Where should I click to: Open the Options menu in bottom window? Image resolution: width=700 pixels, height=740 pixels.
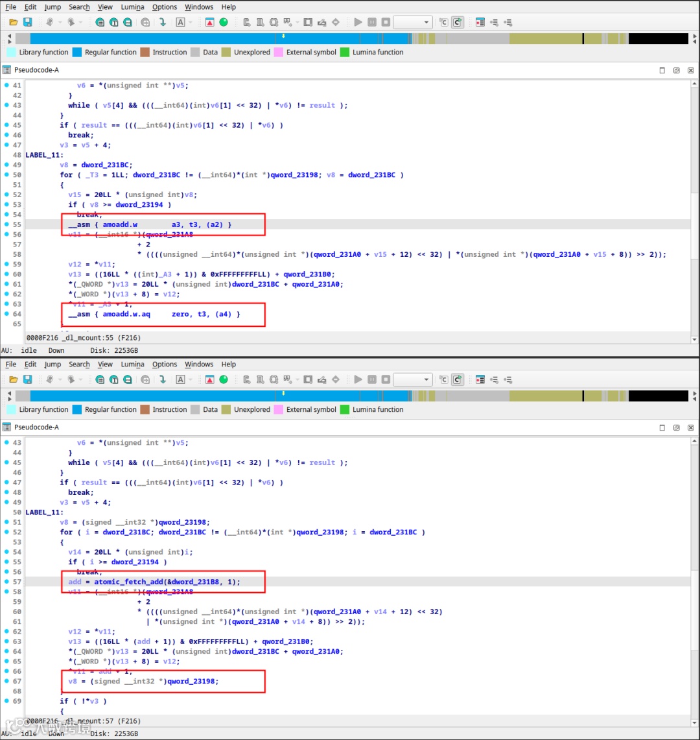(x=164, y=364)
